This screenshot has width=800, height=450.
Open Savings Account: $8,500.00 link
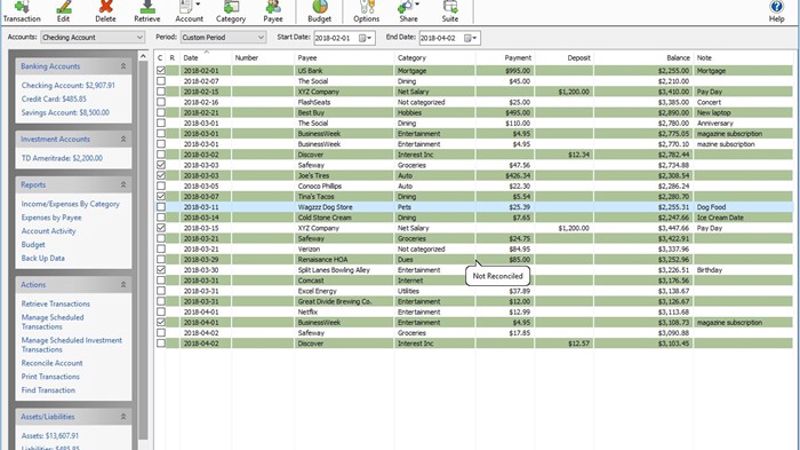65,112
